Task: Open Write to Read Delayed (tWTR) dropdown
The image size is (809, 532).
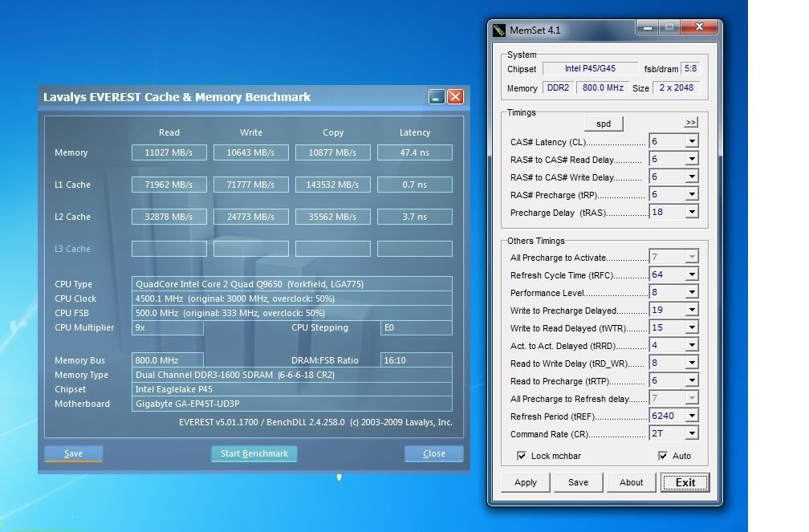Action: pyautogui.click(x=692, y=327)
